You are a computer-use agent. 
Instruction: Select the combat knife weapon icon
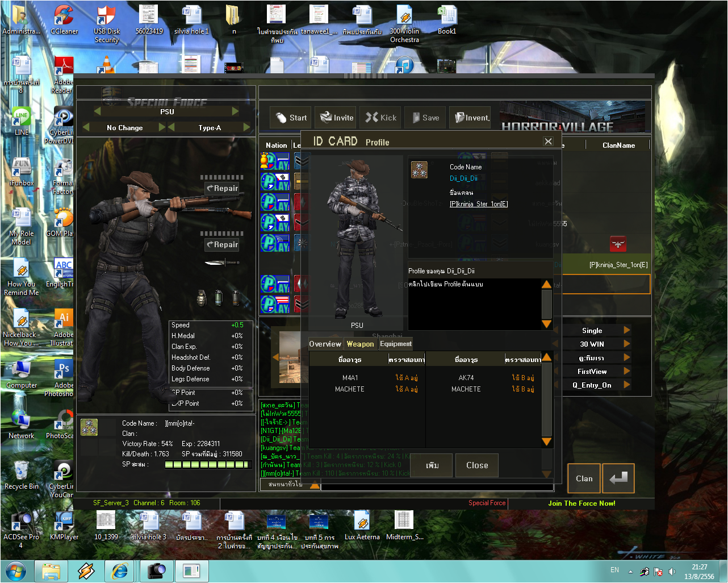pyautogui.click(x=222, y=263)
